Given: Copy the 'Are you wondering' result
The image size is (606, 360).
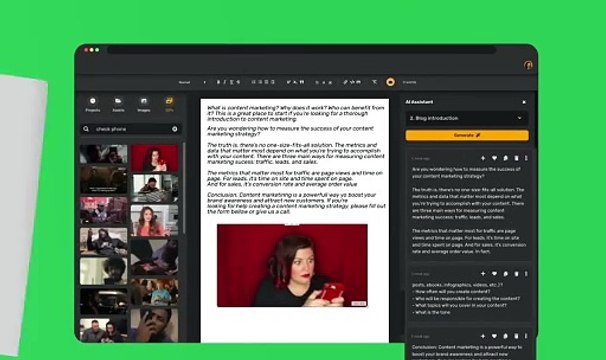Looking at the screenshot, I should 506,158.
